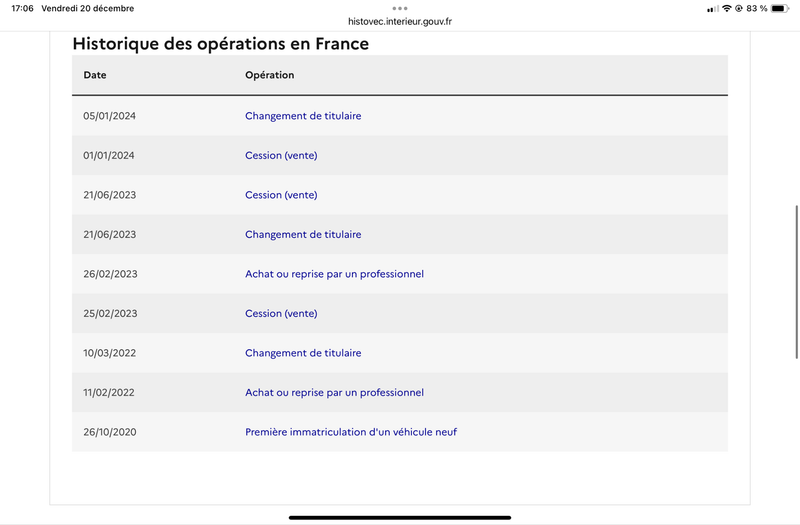This screenshot has height=525, width=800.
Task: Tap the three-dot multitasking icon at top
Action: [399, 8]
